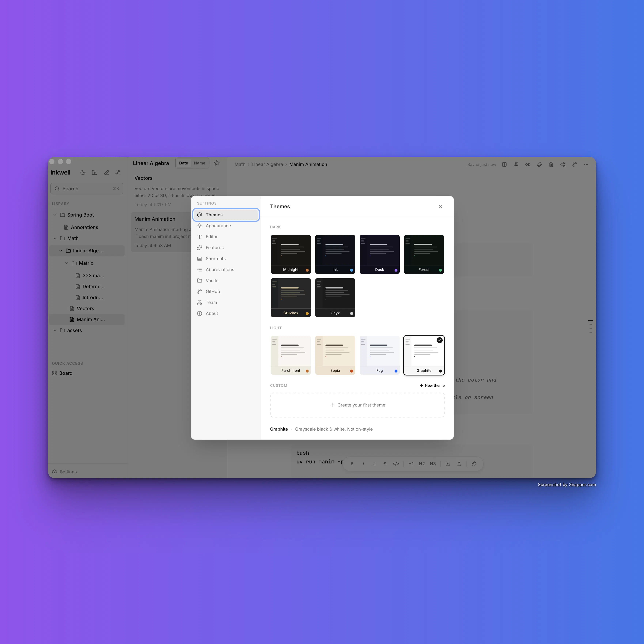
Task: Click the new note pencil icon
Action: 106,172
